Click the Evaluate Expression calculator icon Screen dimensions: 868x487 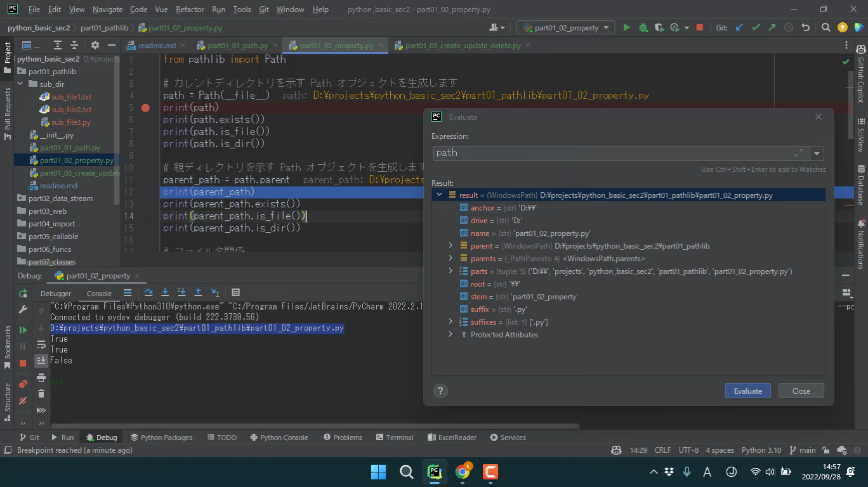point(235,293)
